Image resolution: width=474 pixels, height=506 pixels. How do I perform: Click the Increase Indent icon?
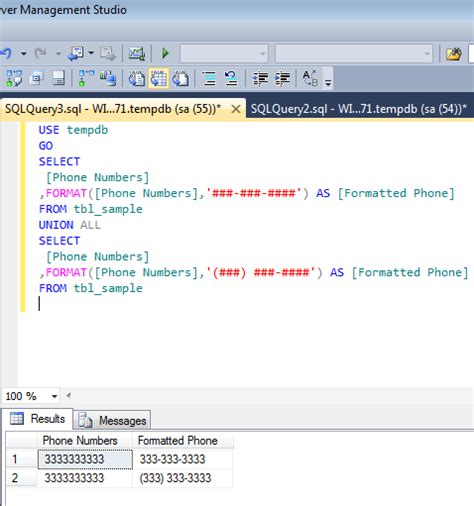[x=282, y=78]
